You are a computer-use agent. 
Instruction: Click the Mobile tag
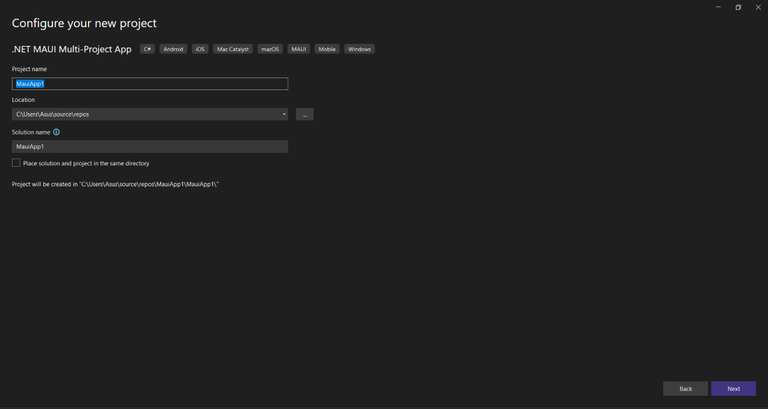click(x=327, y=49)
